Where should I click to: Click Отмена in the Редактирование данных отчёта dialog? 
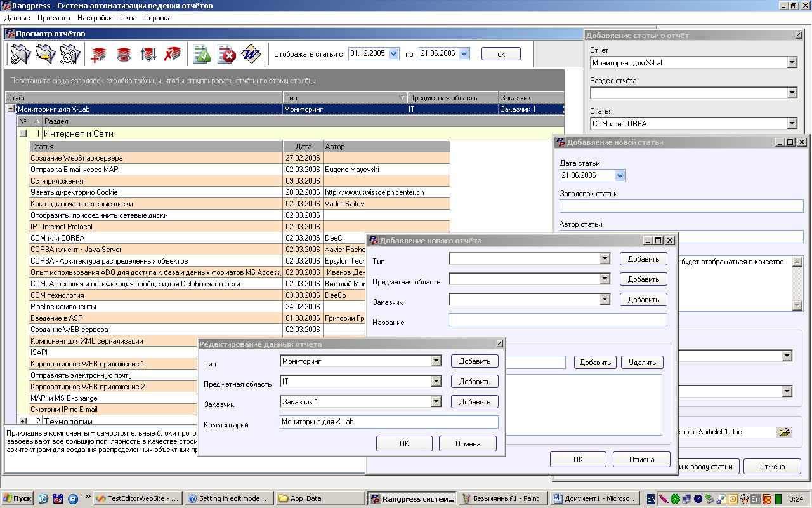point(468,444)
